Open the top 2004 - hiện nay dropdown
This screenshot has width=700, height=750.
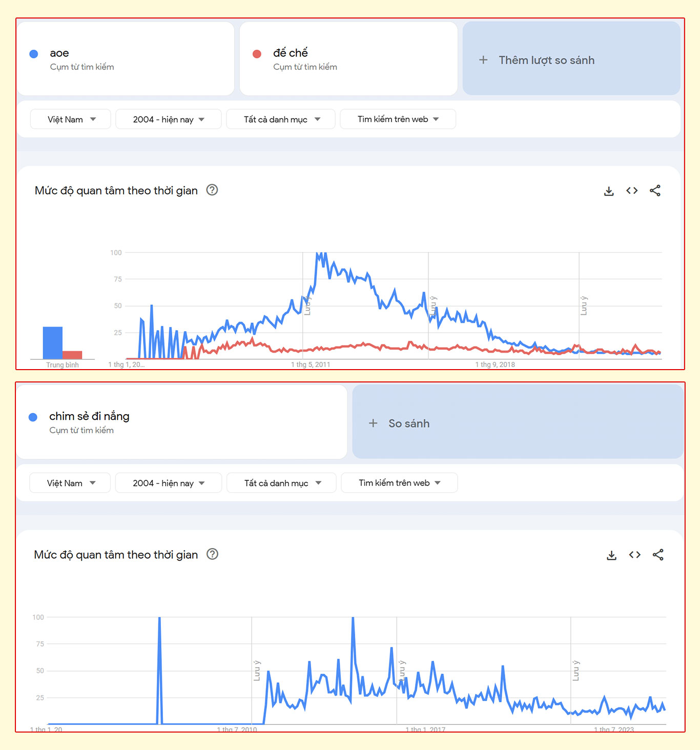(168, 119)
